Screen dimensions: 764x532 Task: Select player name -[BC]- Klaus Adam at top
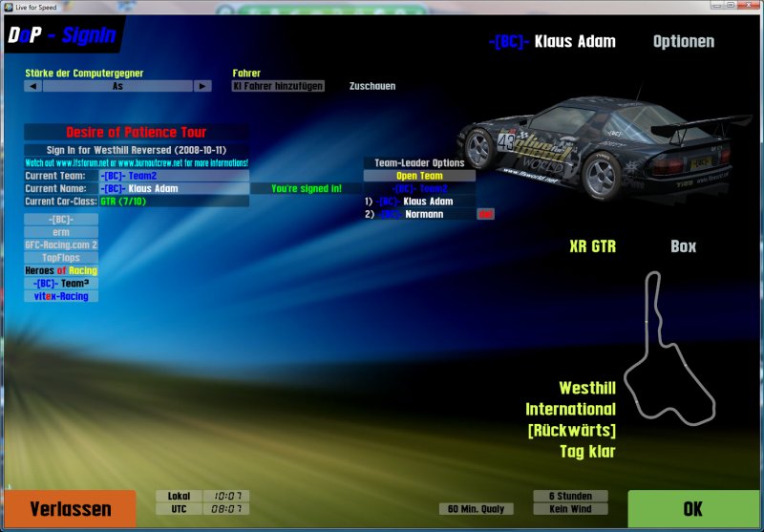pyautogui.click(x=552, y=41)
